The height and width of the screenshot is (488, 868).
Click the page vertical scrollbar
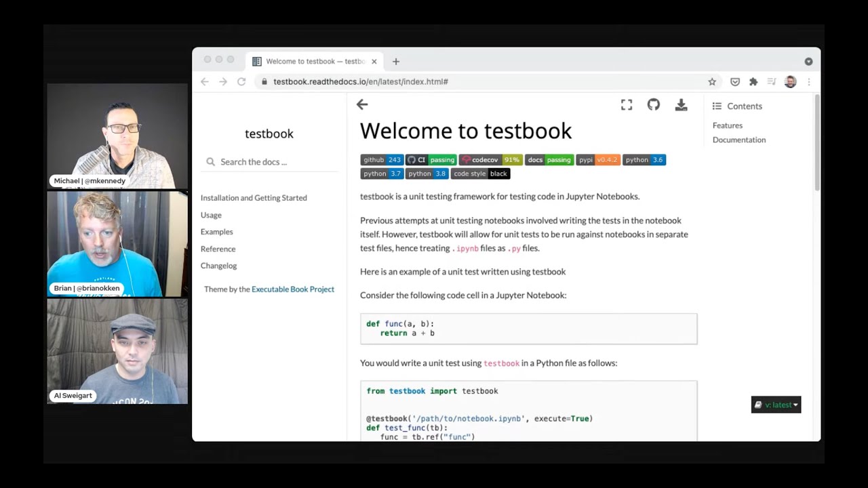(816, 142)
